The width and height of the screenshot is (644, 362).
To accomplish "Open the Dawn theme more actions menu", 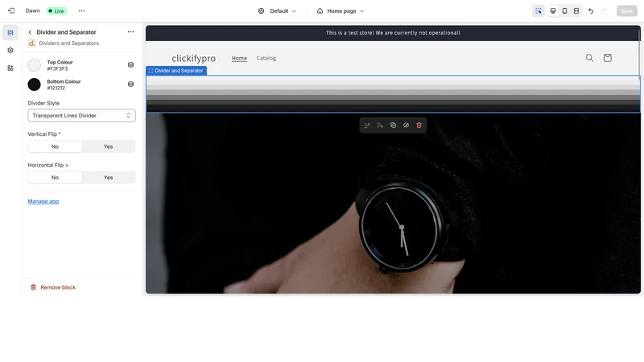I will coord(82,10).
